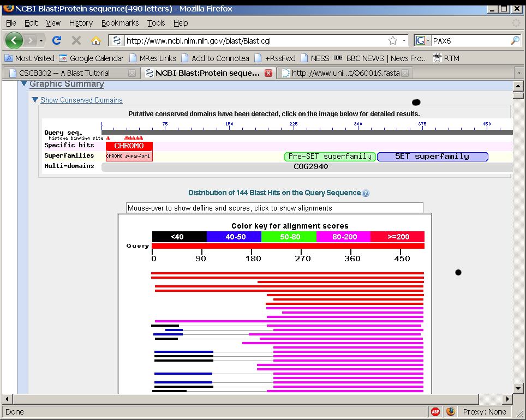
Task: Bookmark the page with the star icon
Action: coord(392,40)
